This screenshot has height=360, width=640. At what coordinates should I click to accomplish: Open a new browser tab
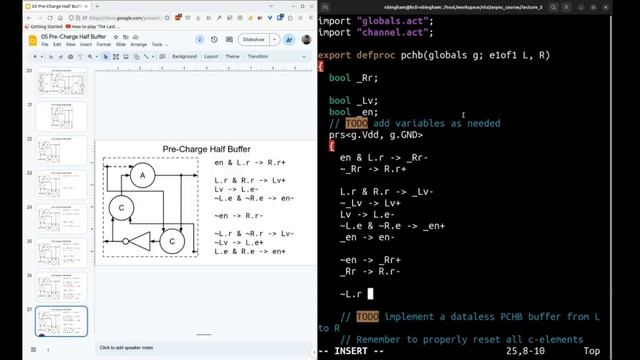coord(97,7)
